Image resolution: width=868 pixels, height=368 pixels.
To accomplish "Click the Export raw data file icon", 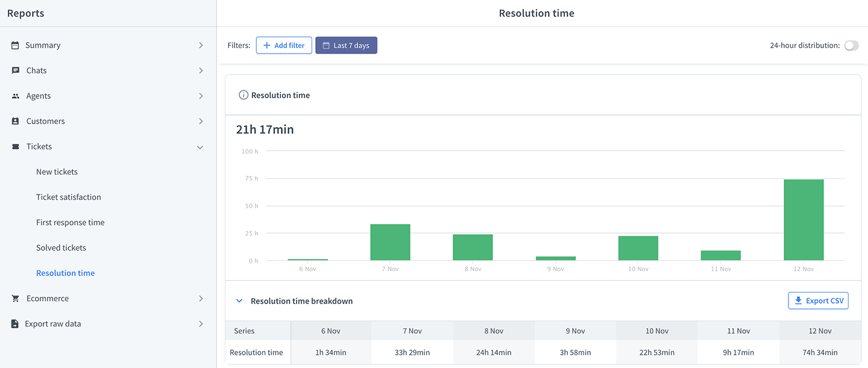I will pyautogui.click(x=15, y=323).
